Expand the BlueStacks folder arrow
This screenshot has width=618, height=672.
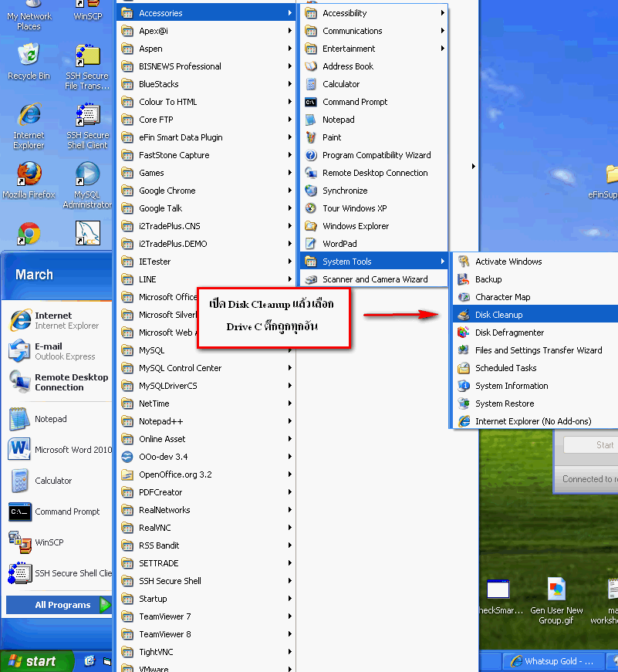(290, 84)
